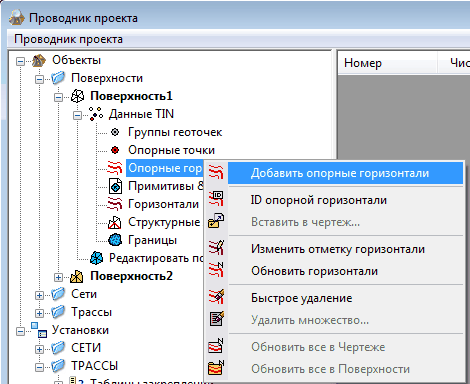This screenshot has height=384, width=470.
Task: Choose Добавить опорные горизонтали from context menu
Action: click(x=345, y=173)
